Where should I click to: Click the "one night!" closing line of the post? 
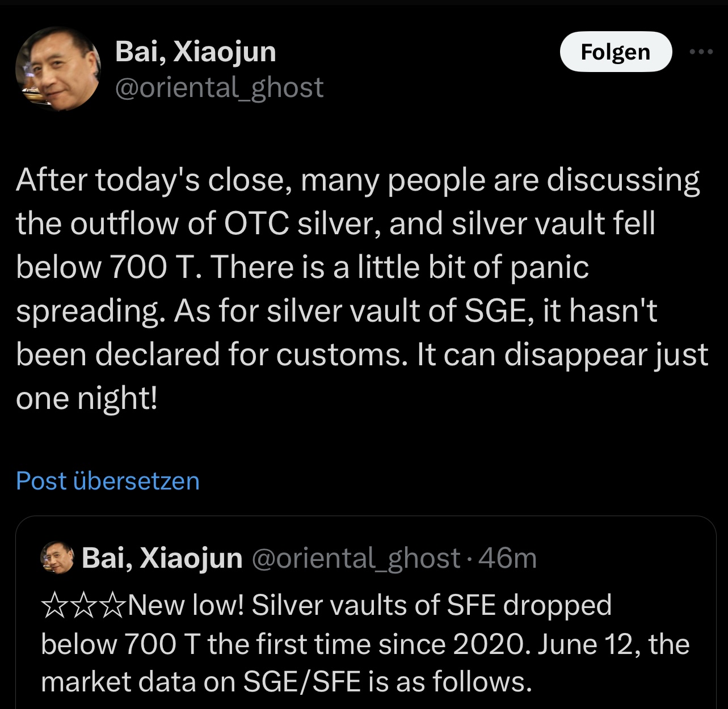click(87, 398)
